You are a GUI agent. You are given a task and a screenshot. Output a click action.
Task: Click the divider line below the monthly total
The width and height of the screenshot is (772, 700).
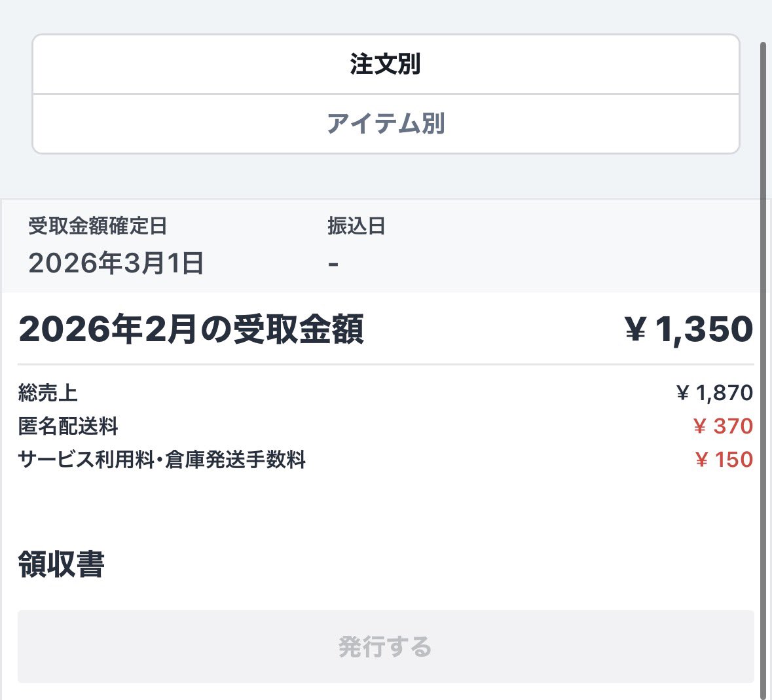[x=386, y=364]
